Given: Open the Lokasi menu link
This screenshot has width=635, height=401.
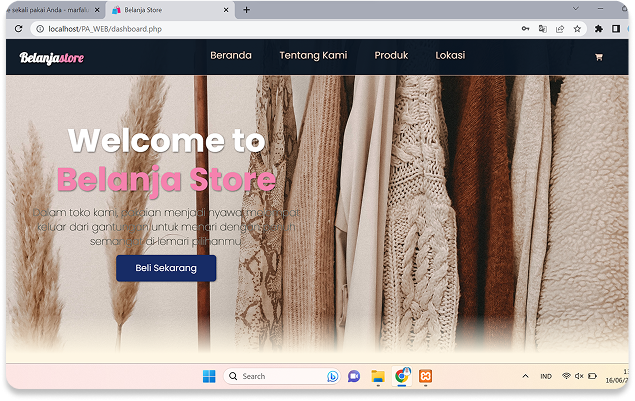Looking at the screenshot, I should pyautogui.click(x=450, y=55).
